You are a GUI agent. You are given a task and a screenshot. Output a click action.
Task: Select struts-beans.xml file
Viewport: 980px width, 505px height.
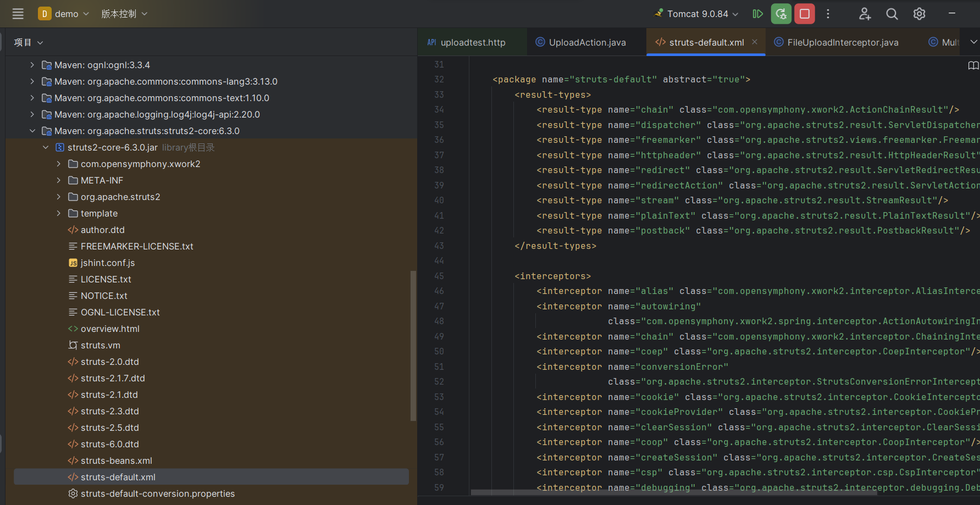click(x=117, y=460)
